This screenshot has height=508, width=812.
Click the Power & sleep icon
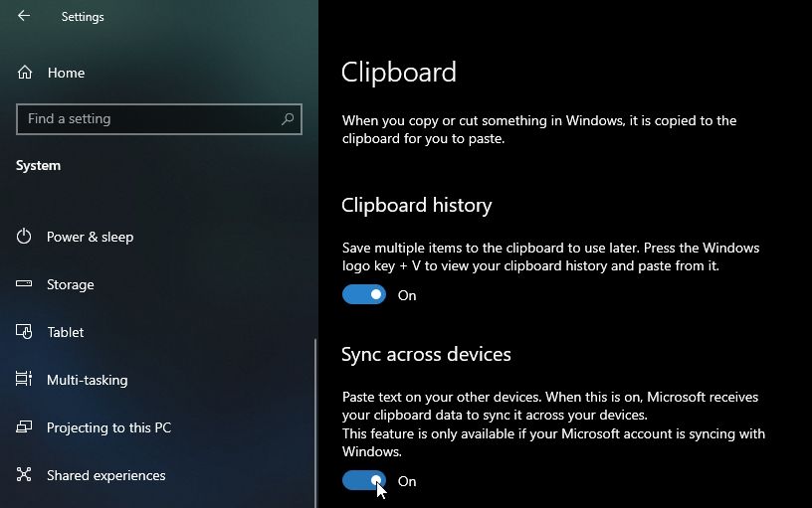[x=25, y=237]
